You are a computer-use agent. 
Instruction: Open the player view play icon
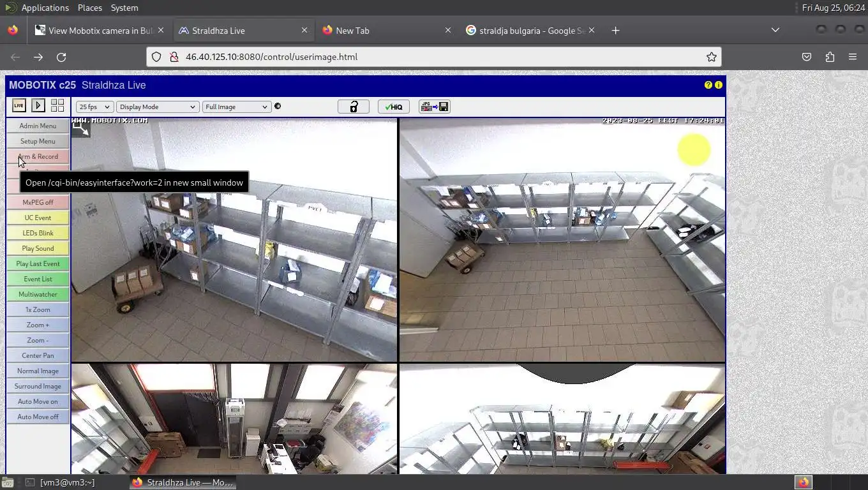[38, 106]
